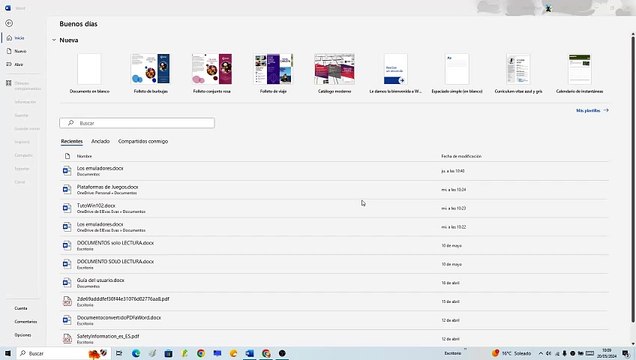Viewport: 636px width, 360px height.
Task: Choose the Folleto conjunto rosa template
Action: coord(212,73)
